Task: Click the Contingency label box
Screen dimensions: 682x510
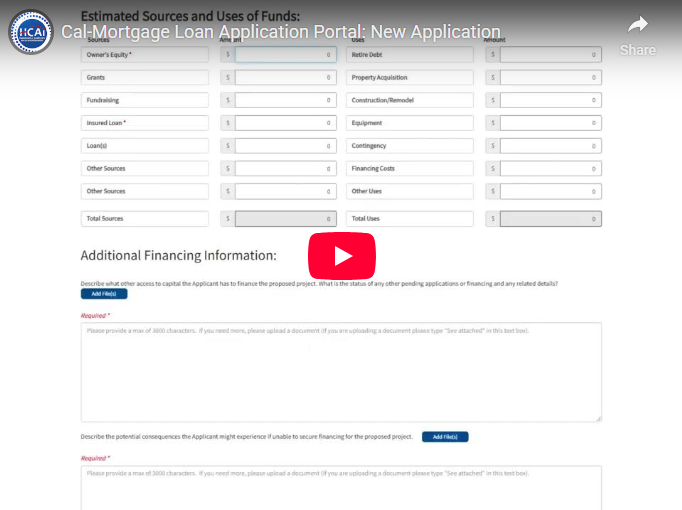Action: (x=410, y=146)
